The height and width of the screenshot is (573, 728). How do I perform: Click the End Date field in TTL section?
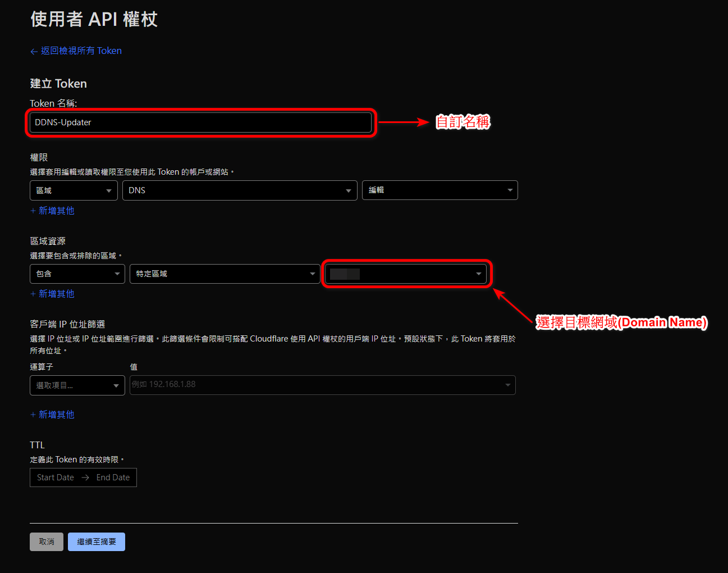click(113, 477)
